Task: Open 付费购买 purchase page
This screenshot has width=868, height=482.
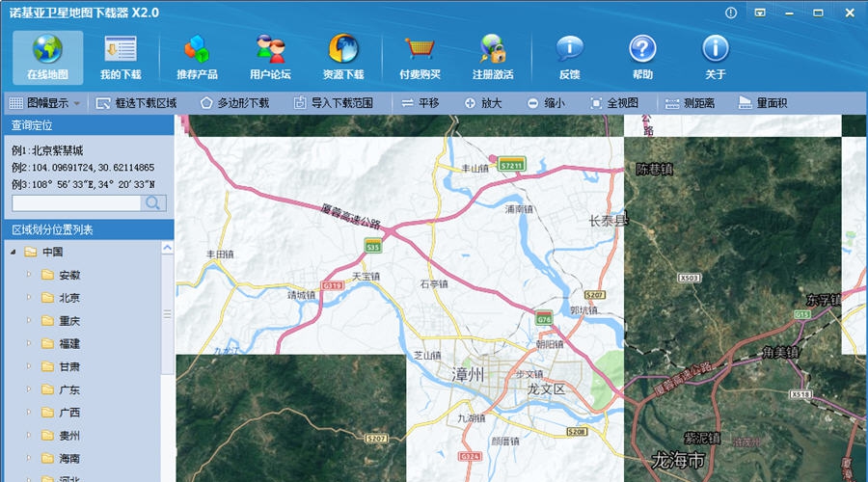Action: pyautogui.click(x=420, y=58)
